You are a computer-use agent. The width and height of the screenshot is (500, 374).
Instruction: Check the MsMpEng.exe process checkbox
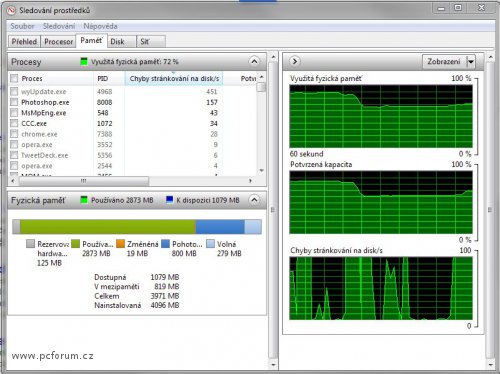[14, 113]
